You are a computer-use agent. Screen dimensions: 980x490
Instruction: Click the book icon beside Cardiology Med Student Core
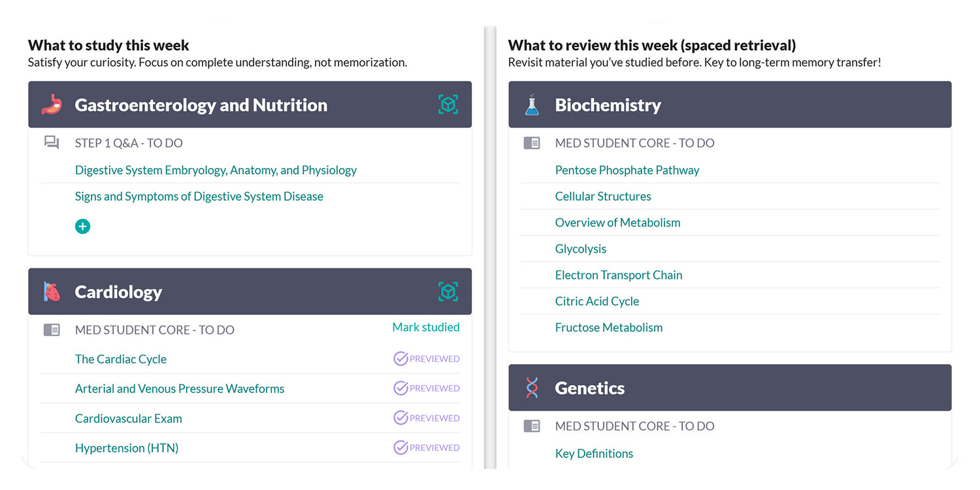tap(52, 330)
